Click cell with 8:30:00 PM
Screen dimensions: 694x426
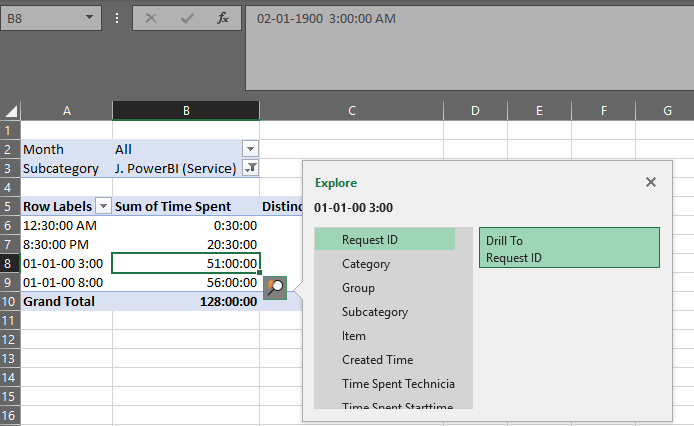tap(66, 244)
